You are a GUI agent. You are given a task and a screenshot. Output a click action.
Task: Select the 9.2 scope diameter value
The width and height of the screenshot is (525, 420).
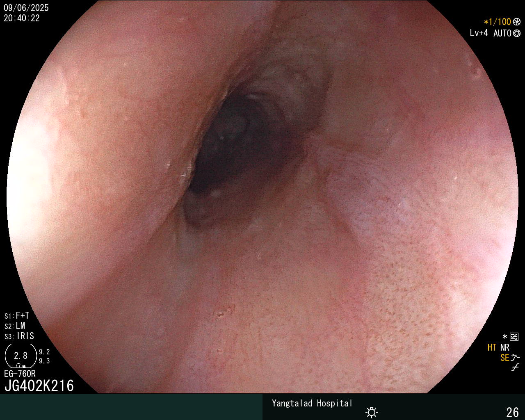point(44,352)
